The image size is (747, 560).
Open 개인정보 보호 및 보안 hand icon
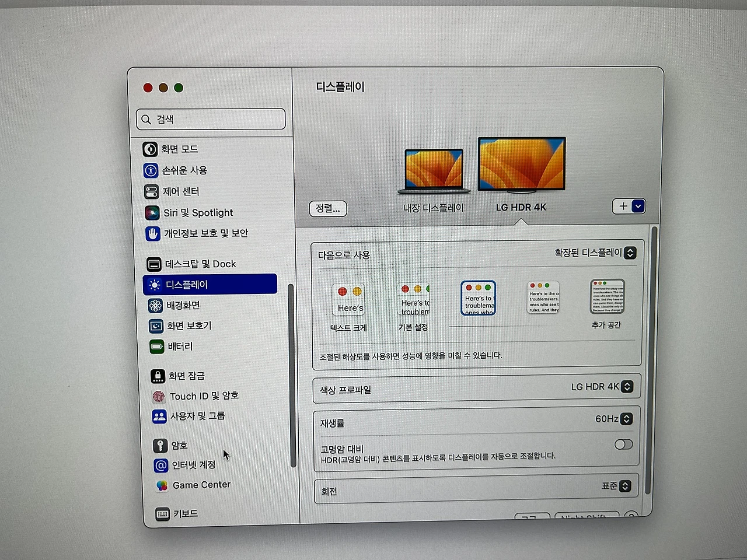pyautogui.click(x=152, y=234)
